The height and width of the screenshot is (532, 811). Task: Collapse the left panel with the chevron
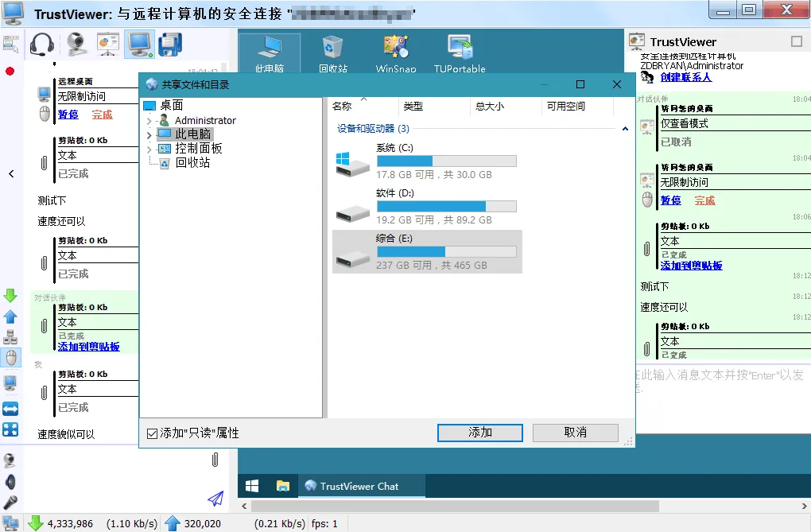(10, 173)
